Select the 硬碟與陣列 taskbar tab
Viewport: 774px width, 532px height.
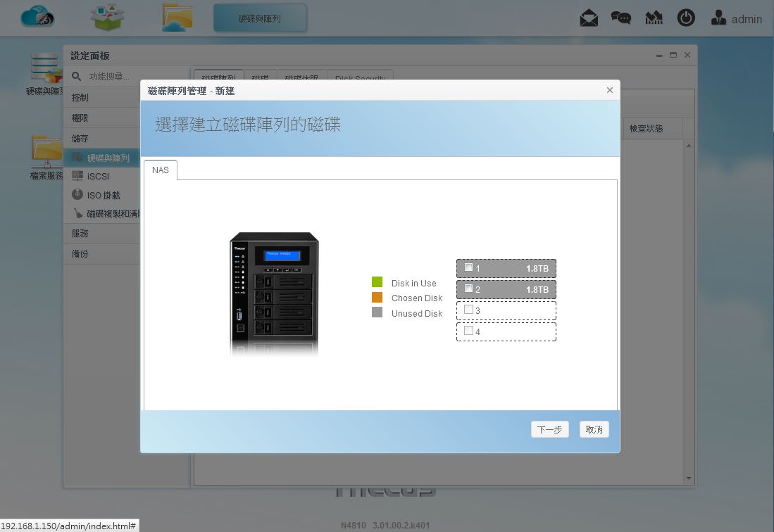(260, 18)
